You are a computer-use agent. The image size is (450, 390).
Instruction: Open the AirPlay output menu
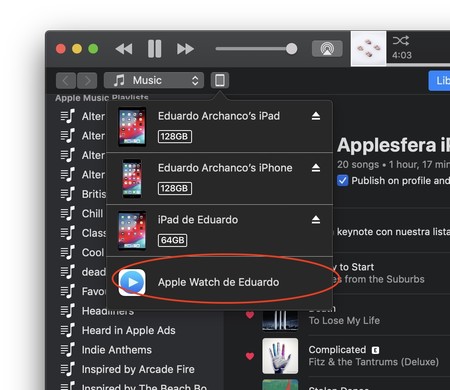point(327,49)
